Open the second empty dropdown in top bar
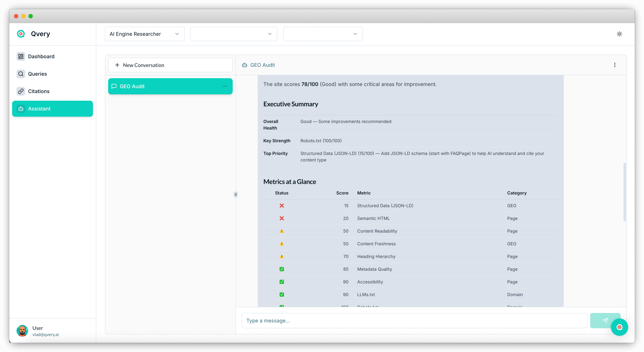This screenshot has width=644, height=352. point(234,34)
